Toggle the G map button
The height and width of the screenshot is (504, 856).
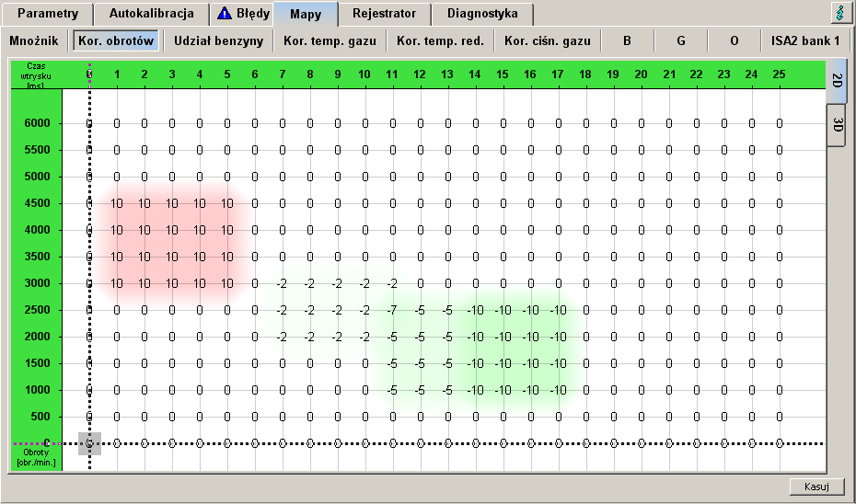[x=681, y=40]
